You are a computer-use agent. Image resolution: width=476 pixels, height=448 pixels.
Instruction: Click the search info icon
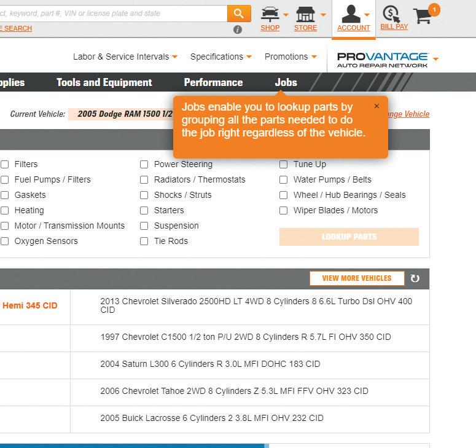[x=238, y=29]
